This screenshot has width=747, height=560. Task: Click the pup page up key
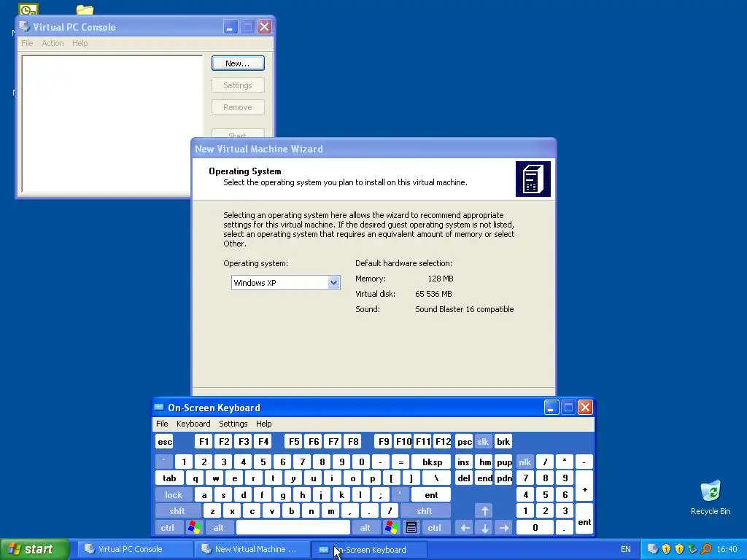(x=504, y=462)
